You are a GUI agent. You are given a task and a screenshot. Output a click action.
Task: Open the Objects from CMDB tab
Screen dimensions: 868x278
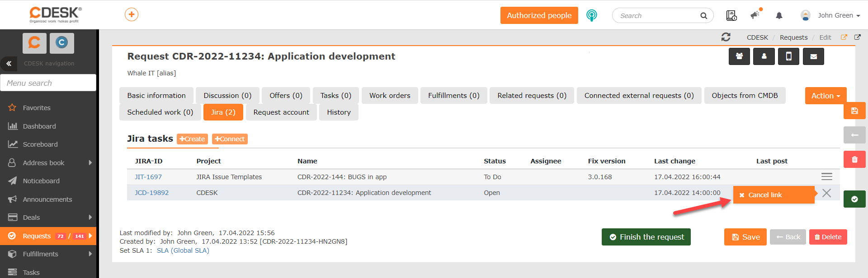tap(745, 96)
